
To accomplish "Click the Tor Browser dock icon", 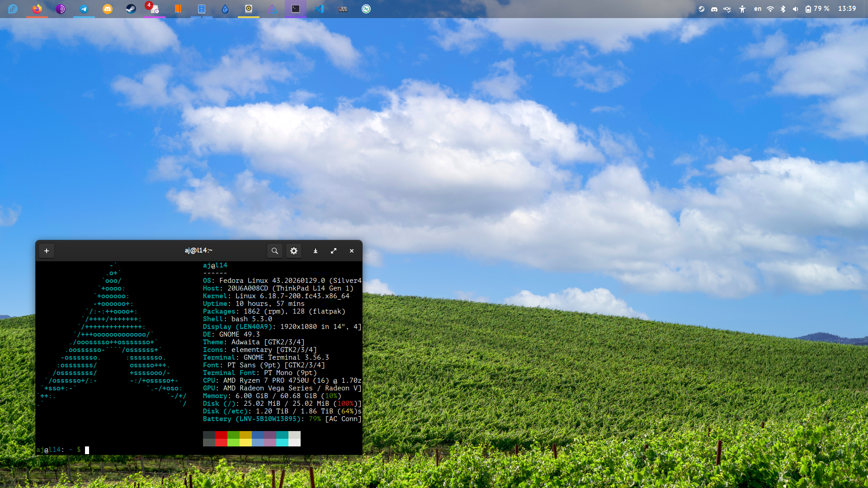I will coord(61,9).
